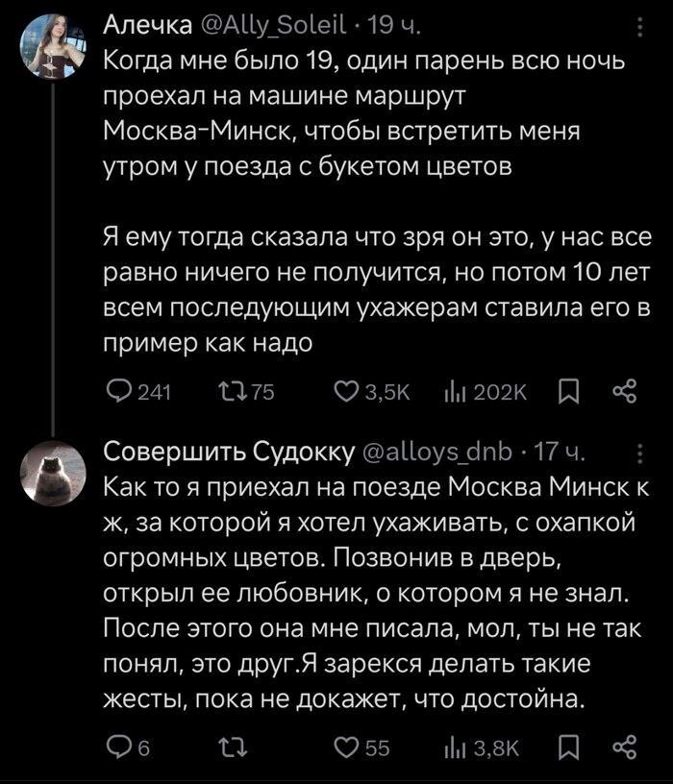Like the tweet with 3,5K likes
Image resolution: width=673 pixels, height=784 pixels.
346,391
